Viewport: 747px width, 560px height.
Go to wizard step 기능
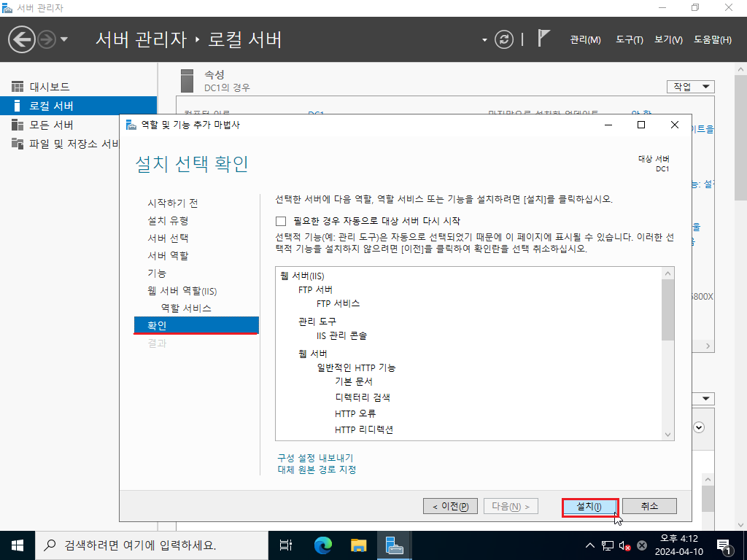pos(157,273)
